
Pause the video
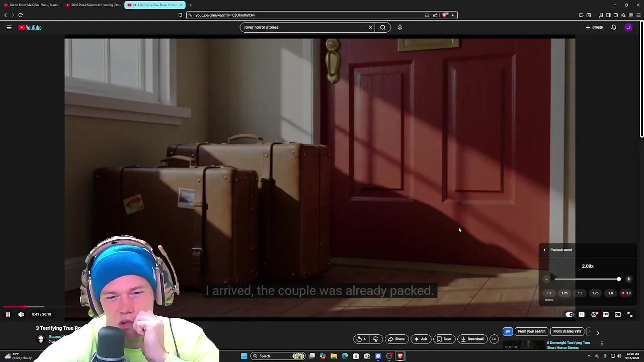coord(8,314)
